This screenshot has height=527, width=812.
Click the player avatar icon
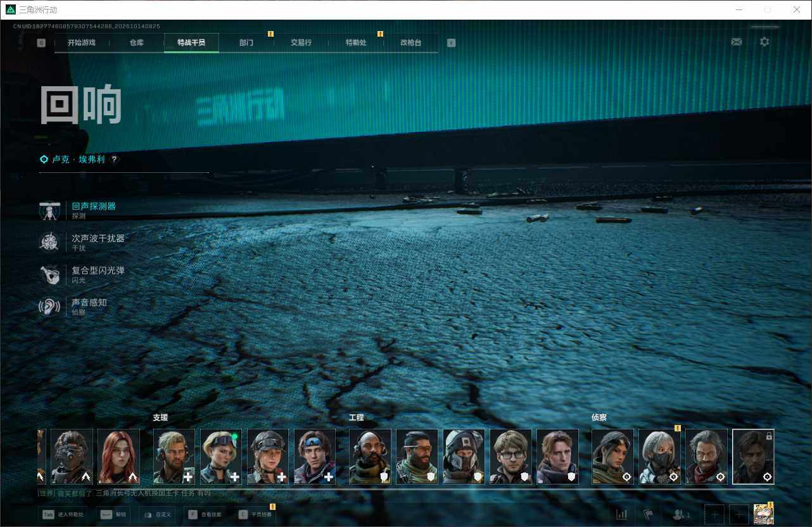(x=763, y=514)
